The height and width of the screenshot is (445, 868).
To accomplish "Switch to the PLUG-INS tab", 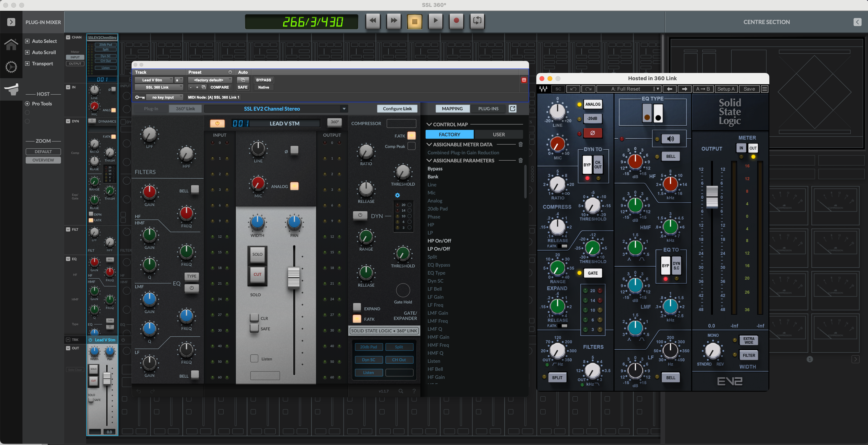I will [488, 108].
